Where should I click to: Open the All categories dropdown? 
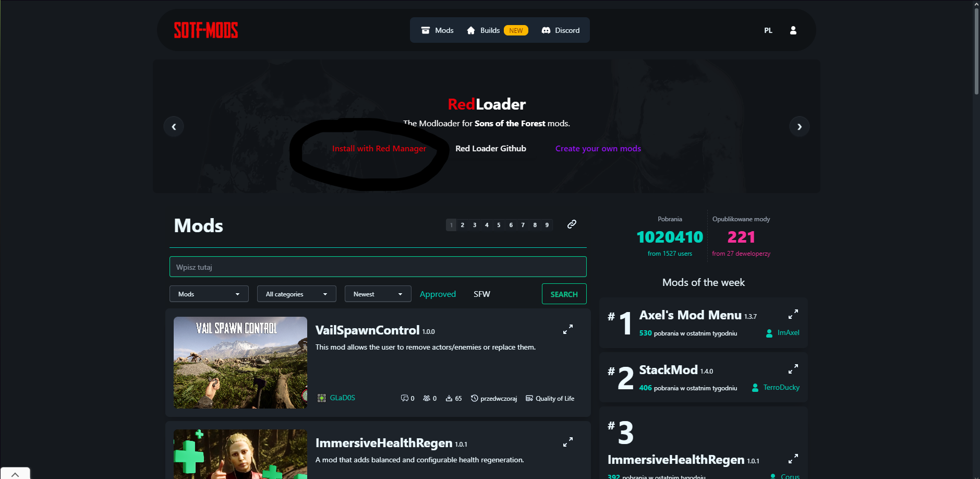[297, 294]
